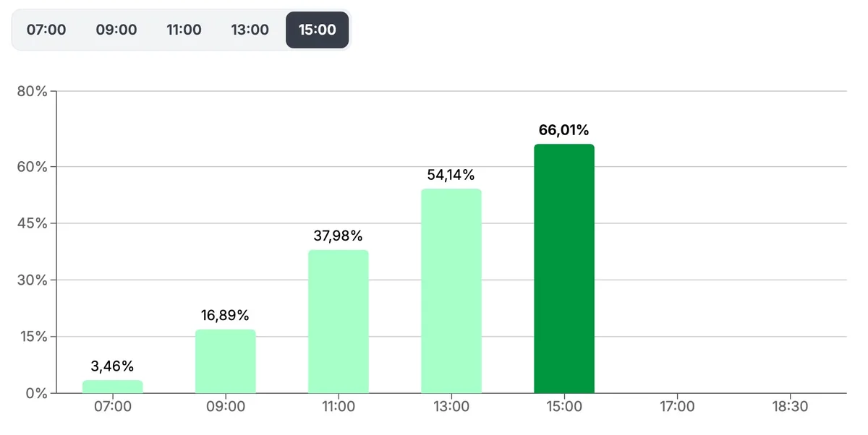
Task: Click the 17:00 label on the x-axis
Action: pos(677,407)
